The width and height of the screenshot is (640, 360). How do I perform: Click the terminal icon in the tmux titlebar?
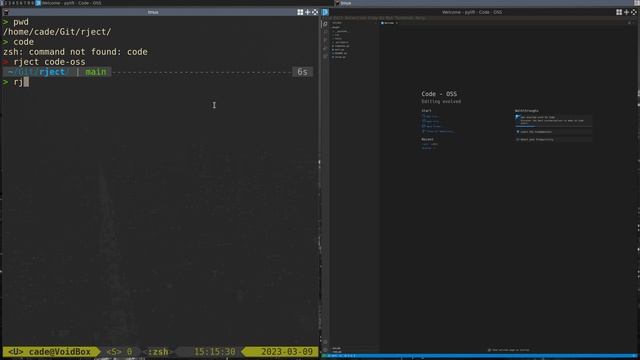point(5,12)
